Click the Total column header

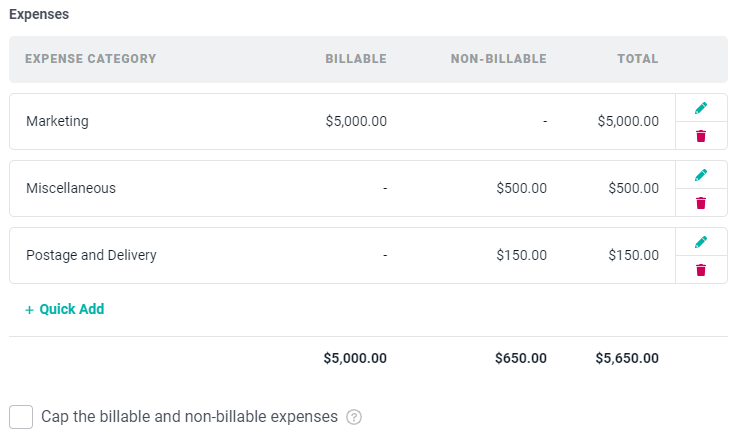pyautogui.click(x=638, y=58)
